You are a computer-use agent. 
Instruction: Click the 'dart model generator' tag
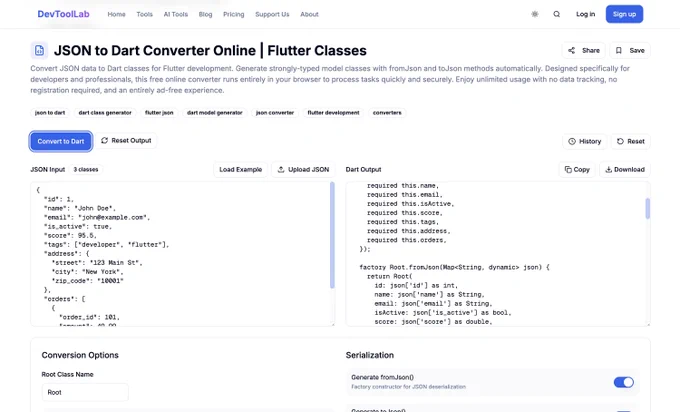[215, 113]
